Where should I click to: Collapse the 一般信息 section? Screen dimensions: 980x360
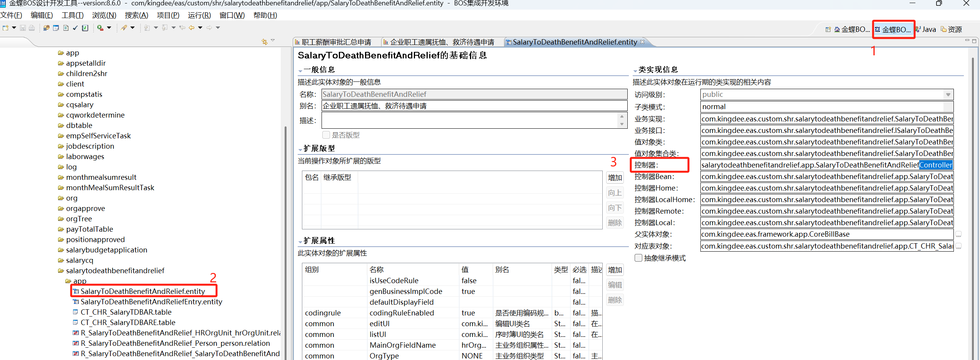tap(300, 71)
